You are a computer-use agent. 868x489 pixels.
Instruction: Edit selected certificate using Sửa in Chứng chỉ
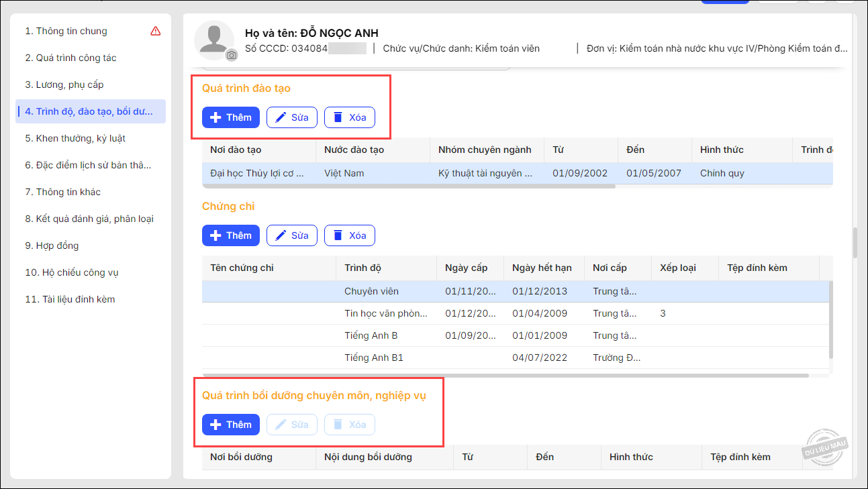[x=291, y=235]
